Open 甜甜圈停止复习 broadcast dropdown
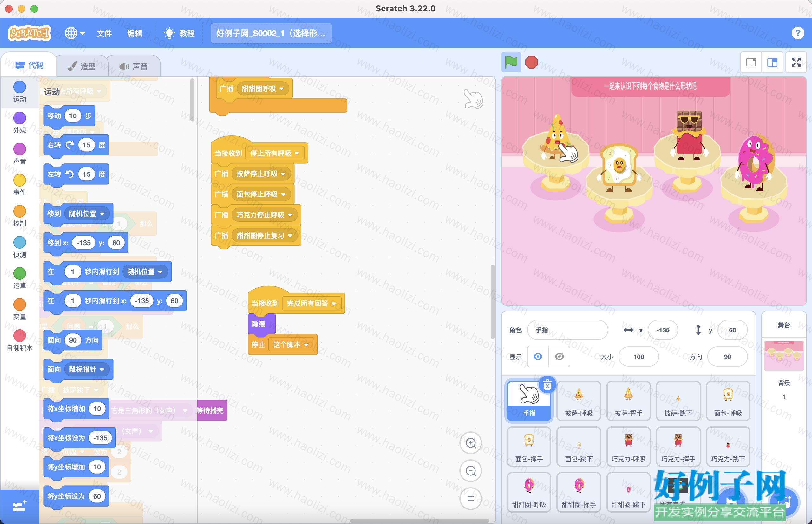Screen dimensions: 812x524 (x=264, y=235)
